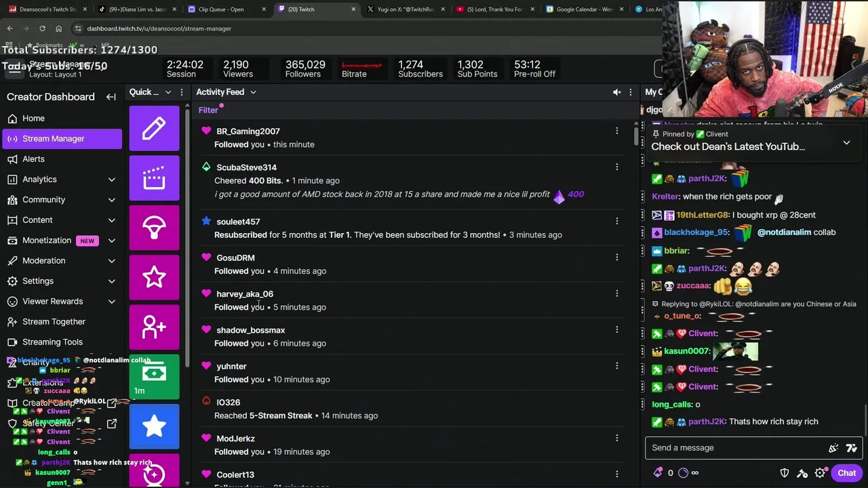Switch to the Clip Queue browser tab
This screenshot has height=488, width=868.
(225, 9)
